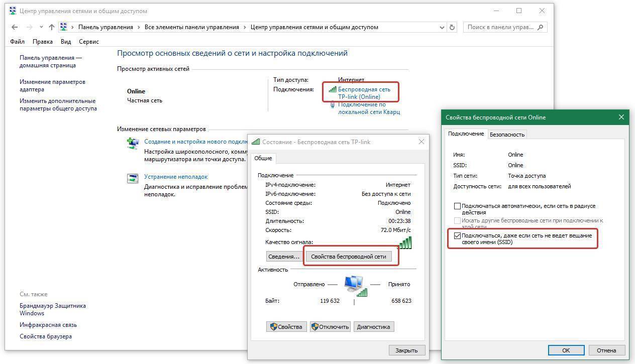Expand the address bar history dropdown
Image resolution: width=635 pixels, height=364 pixels.
[x=442, y=27]
